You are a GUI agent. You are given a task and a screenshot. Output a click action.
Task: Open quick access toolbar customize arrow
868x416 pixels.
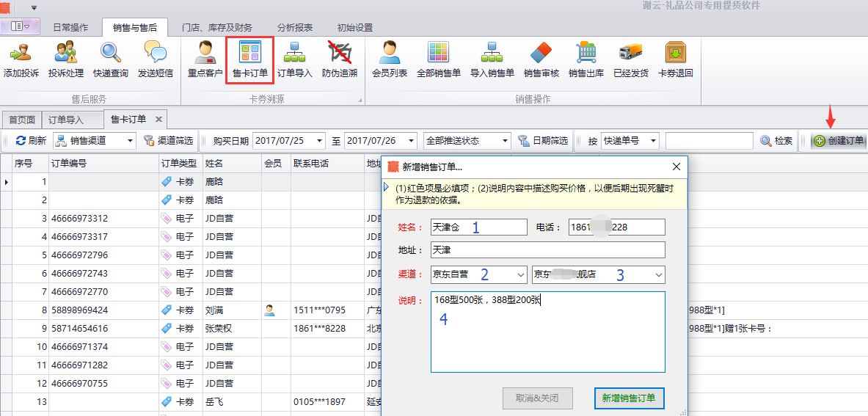[x=34, y=8]
